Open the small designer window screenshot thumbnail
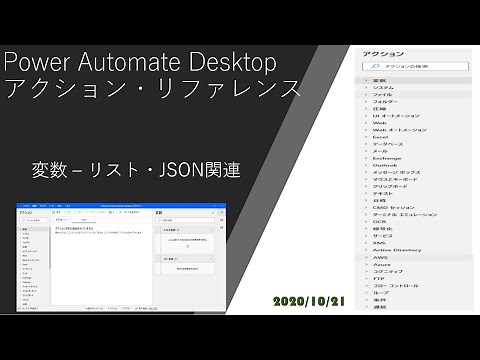This screenshot has width=480, height=360. coord(121,257)
